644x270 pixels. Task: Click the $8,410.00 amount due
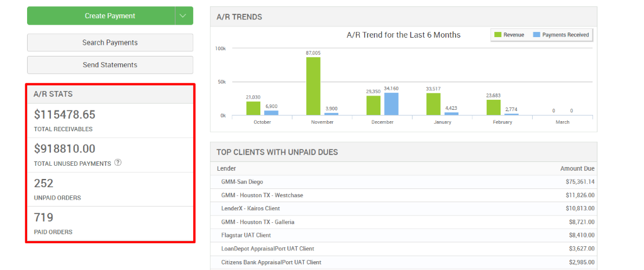581,235
